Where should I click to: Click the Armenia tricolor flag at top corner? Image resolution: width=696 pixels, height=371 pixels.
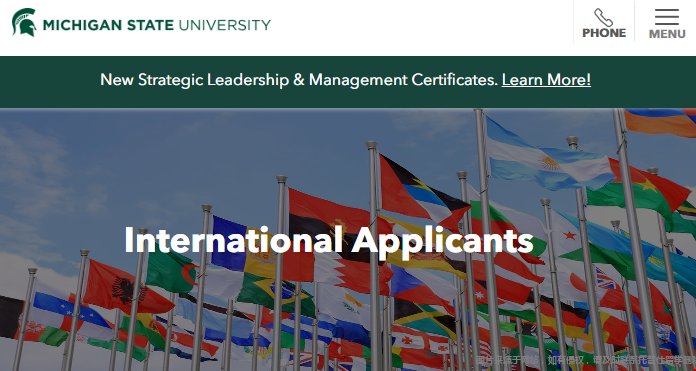click(660, 122)
